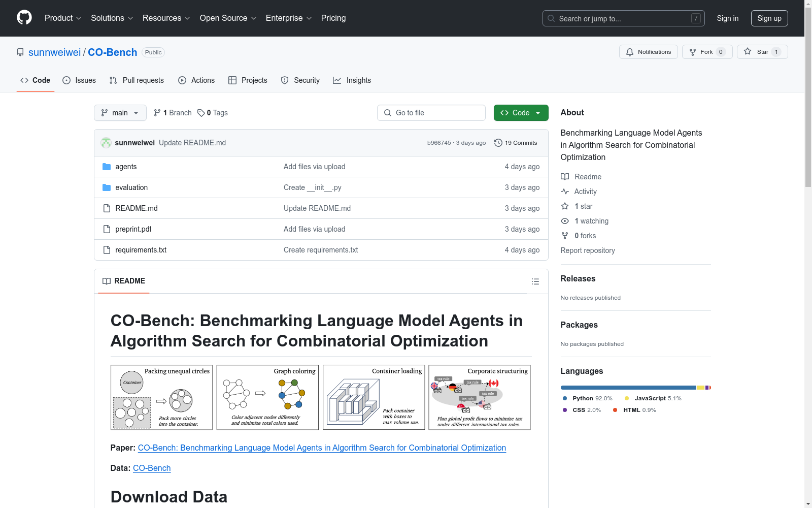Screen dimensions: 812x508
Task: Click the search magnifier icon in header
Action: 551,18
